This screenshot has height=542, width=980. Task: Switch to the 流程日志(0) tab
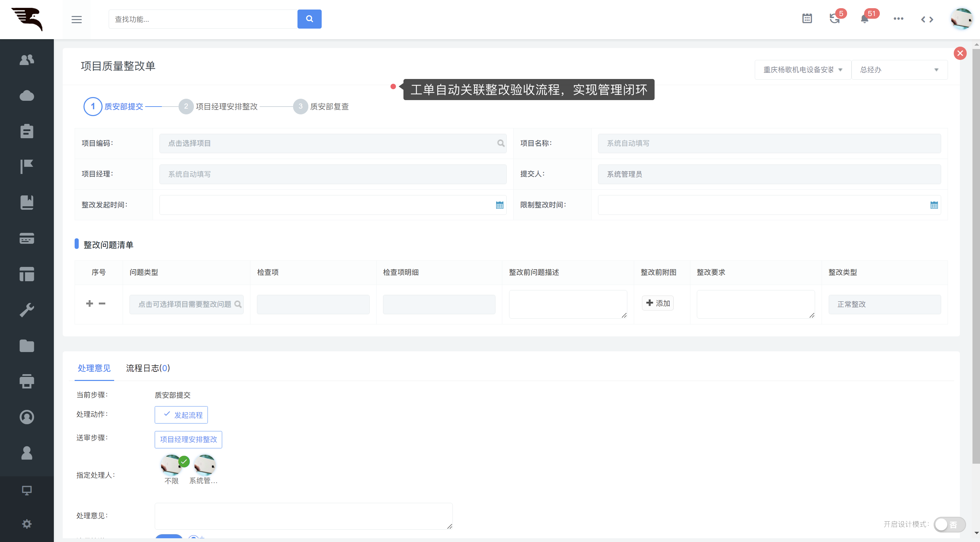[x=148, y=368]
